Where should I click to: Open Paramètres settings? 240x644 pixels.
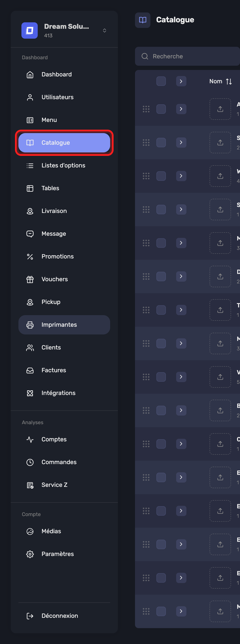pyautogui.click(x=64, y=554)
